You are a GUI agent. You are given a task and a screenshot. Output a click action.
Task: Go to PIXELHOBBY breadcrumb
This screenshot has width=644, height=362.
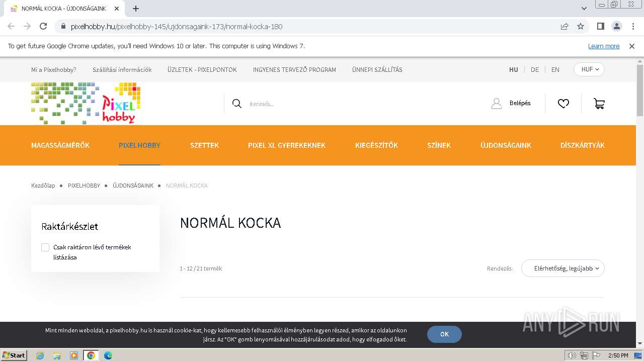coord(84,186)
